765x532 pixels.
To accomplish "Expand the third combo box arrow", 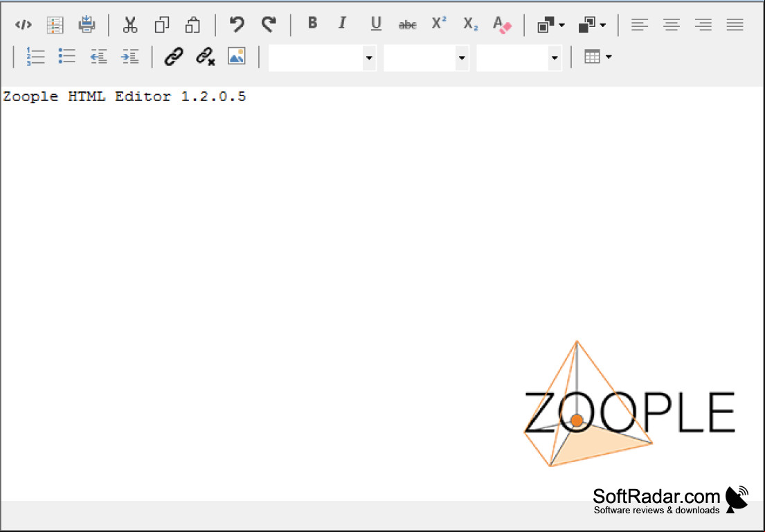I will [x=555, y=58].
